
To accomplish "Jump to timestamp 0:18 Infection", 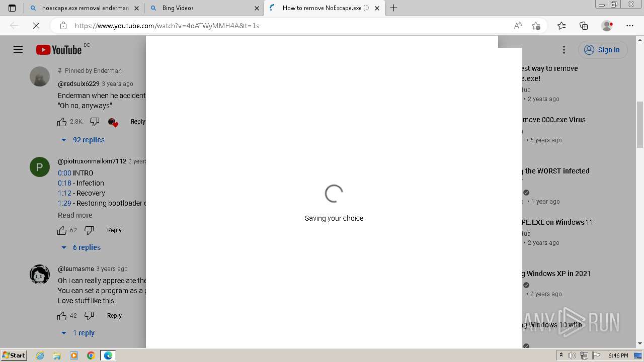I will point(64,183).
